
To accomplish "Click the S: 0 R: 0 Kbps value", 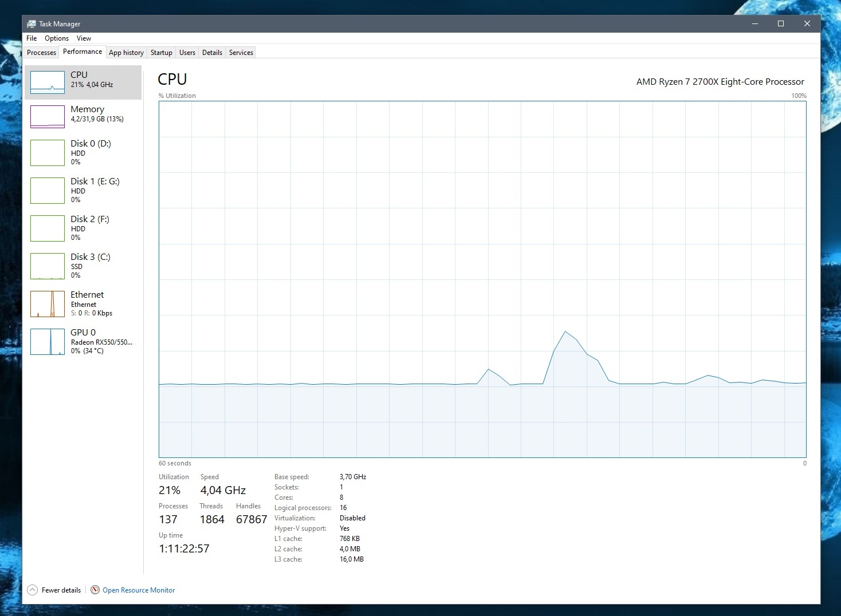I will (x=92, y=313).
